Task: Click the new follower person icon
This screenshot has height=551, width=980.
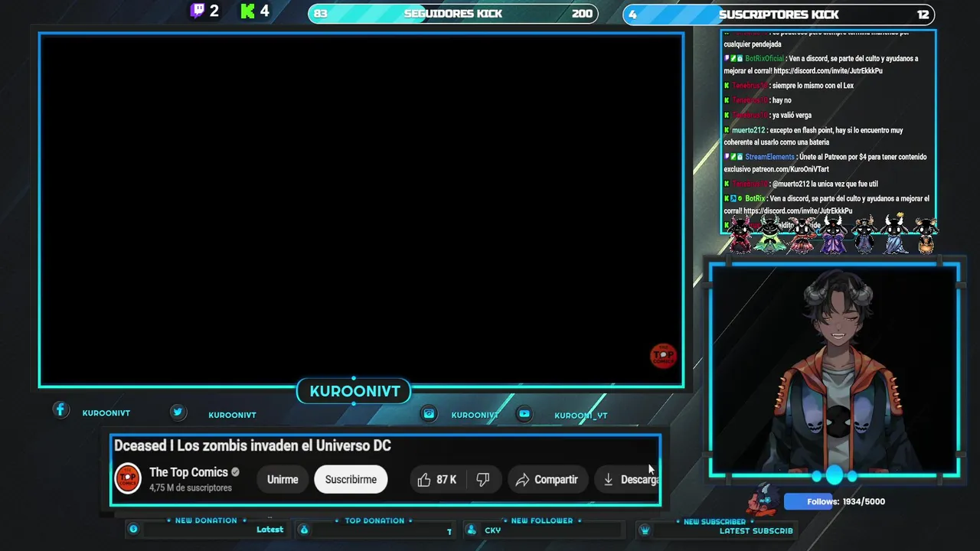Action: 472,530
